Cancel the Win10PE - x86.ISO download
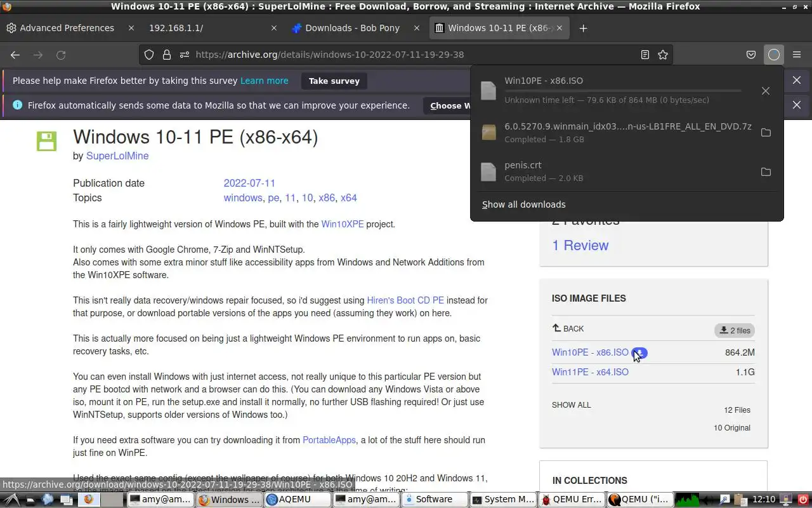 point(766,91)
